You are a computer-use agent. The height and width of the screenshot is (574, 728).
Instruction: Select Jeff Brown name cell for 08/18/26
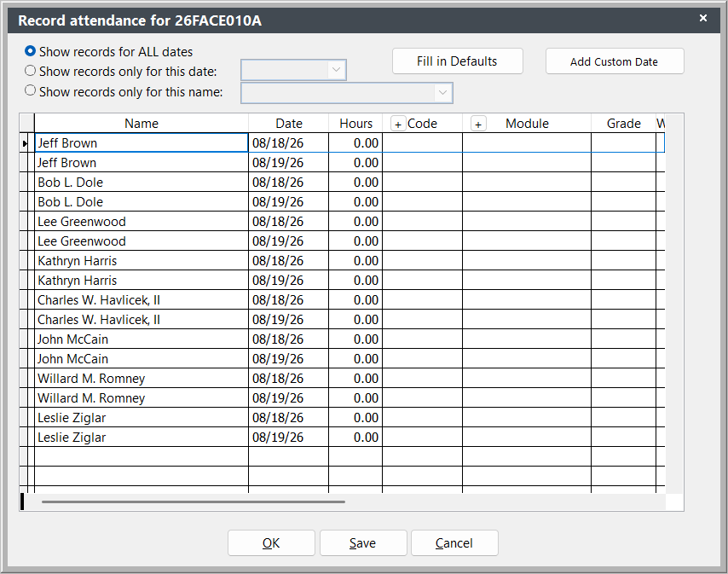click(142, 143)
